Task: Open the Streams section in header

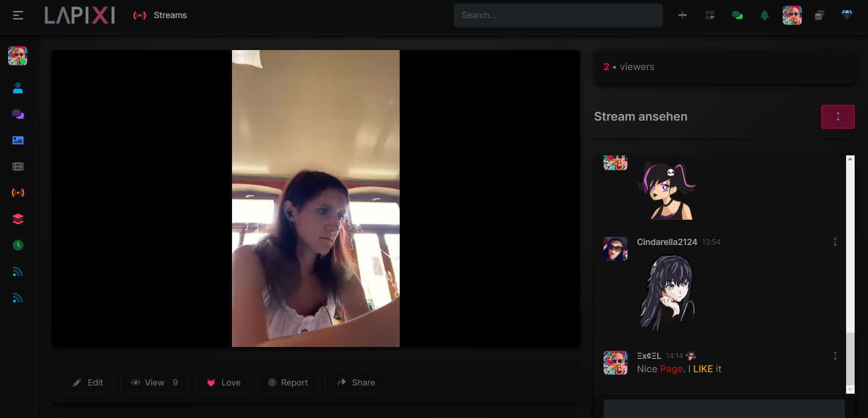Action: click(x=161, y=15)
